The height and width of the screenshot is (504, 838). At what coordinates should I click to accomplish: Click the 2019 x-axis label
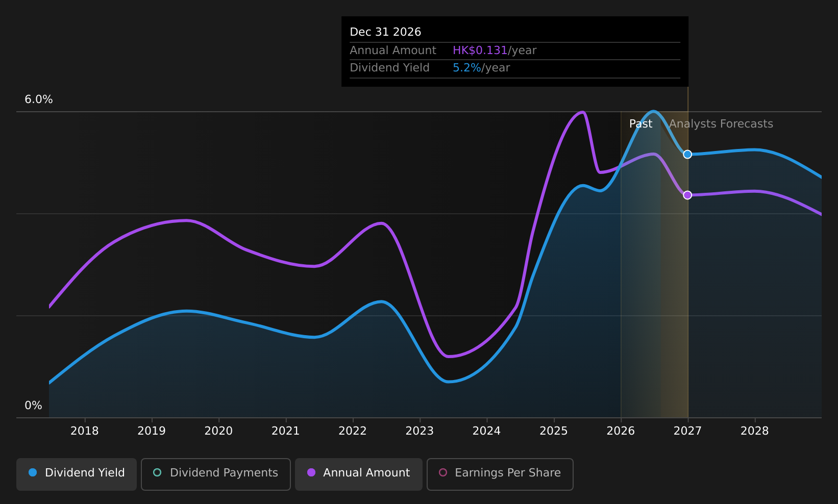point(152,431)
